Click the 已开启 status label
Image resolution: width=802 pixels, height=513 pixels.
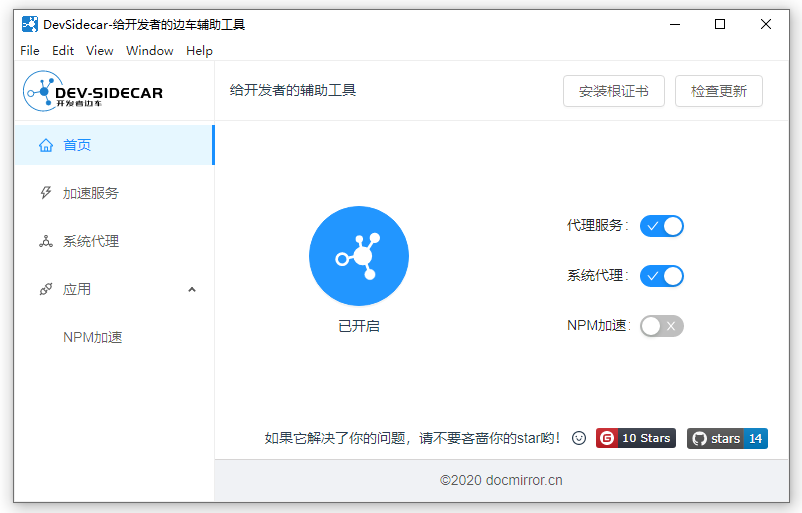tap(359, 326)
